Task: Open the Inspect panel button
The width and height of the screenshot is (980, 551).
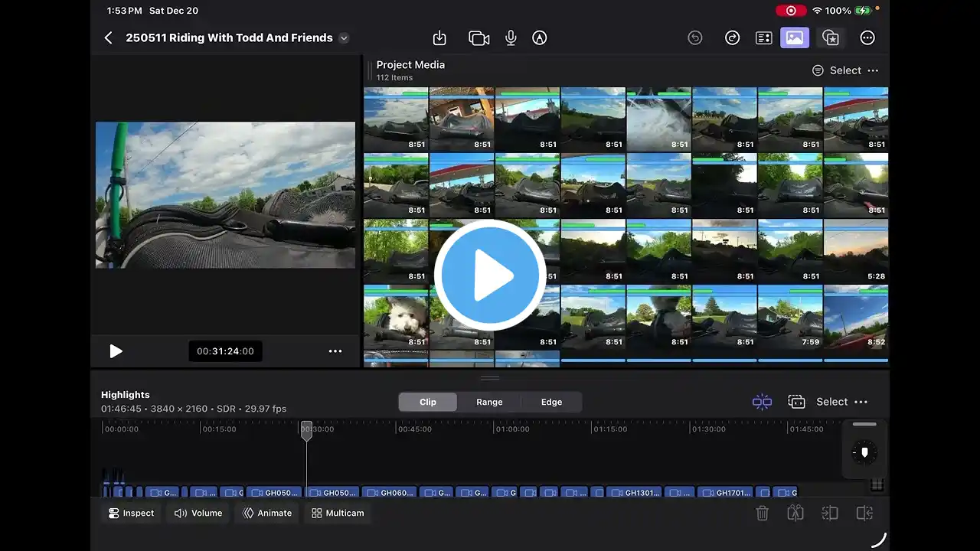Action: tap(131, 514)
